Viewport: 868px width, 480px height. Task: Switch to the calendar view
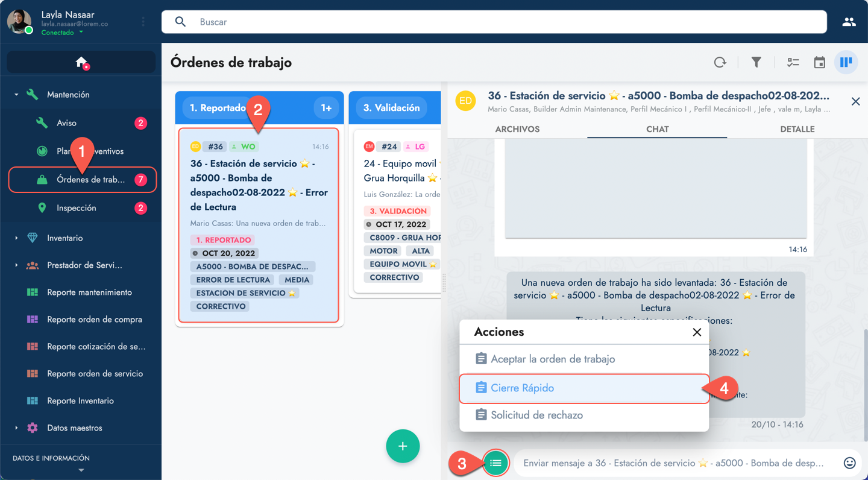tap(819, 62)
